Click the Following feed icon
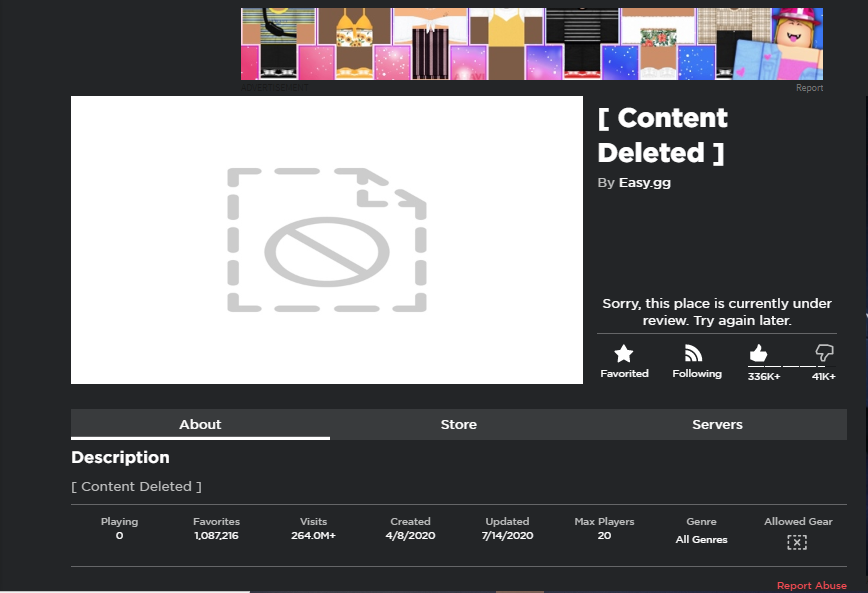The height and width of the screenshot is (593, 868). [694, 353]
